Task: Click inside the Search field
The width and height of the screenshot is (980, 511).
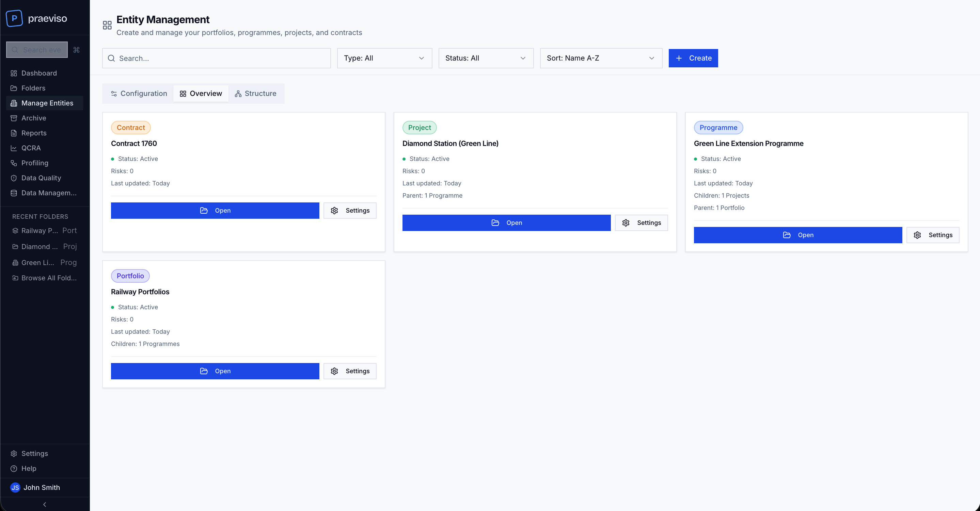Action: (x=216, y=58)
